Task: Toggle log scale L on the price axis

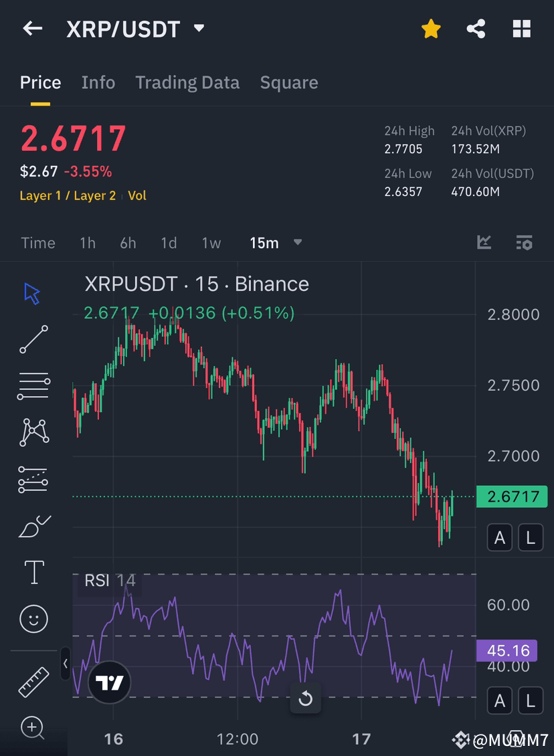Action: coord(531,537)
